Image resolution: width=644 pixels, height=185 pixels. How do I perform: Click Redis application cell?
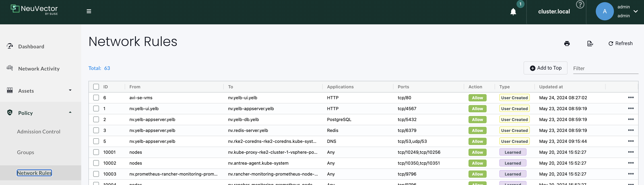[333, 130]
